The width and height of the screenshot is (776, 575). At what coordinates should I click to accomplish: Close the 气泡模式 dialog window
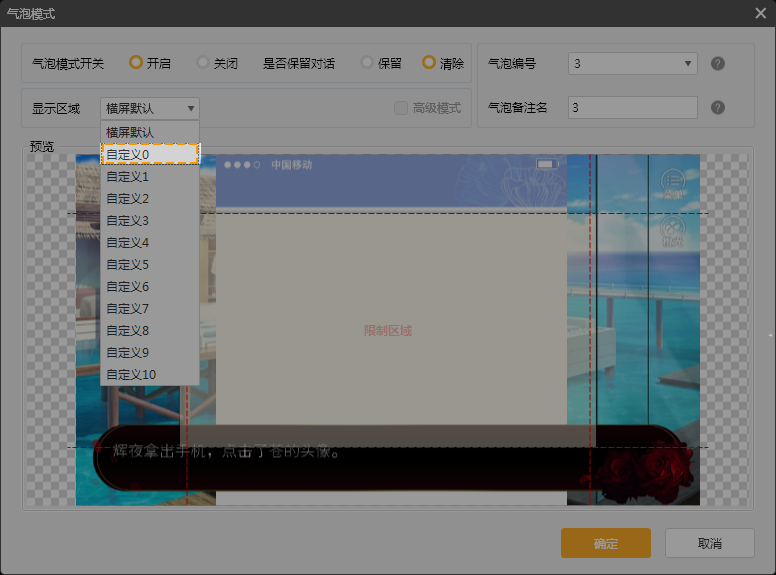pos(760,13)
